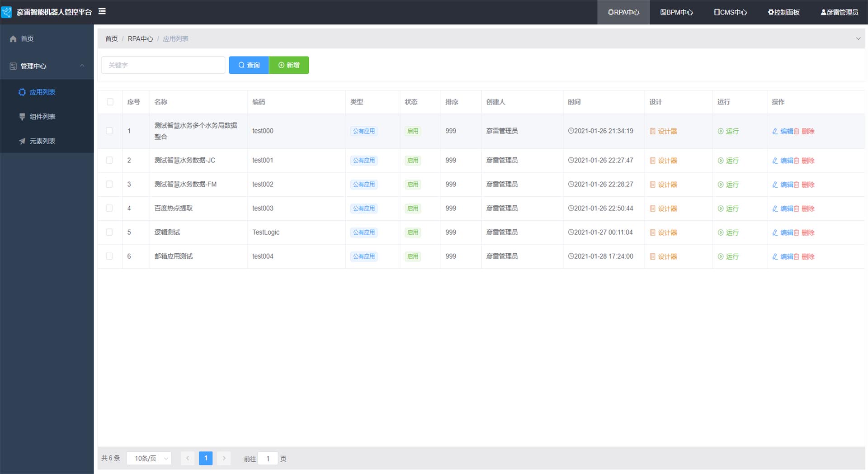Image resolution: width=868 pixels, height=474 pixels.
Task: Switch to BPM中心 tab
Action: pos(676,12)
